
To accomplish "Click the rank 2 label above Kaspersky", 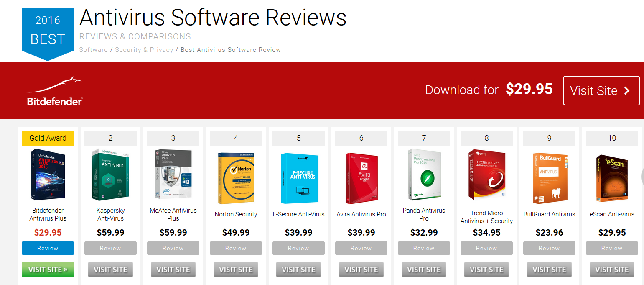I will pos(110,138).
